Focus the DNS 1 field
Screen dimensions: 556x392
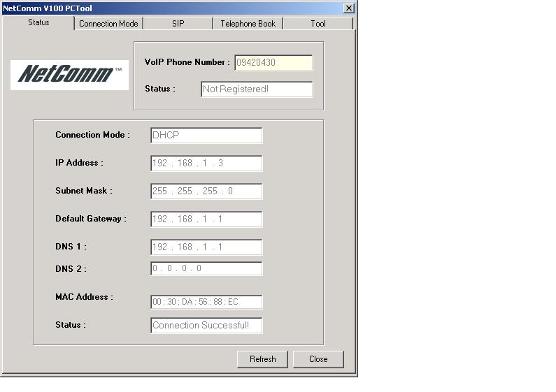(206, 247)
